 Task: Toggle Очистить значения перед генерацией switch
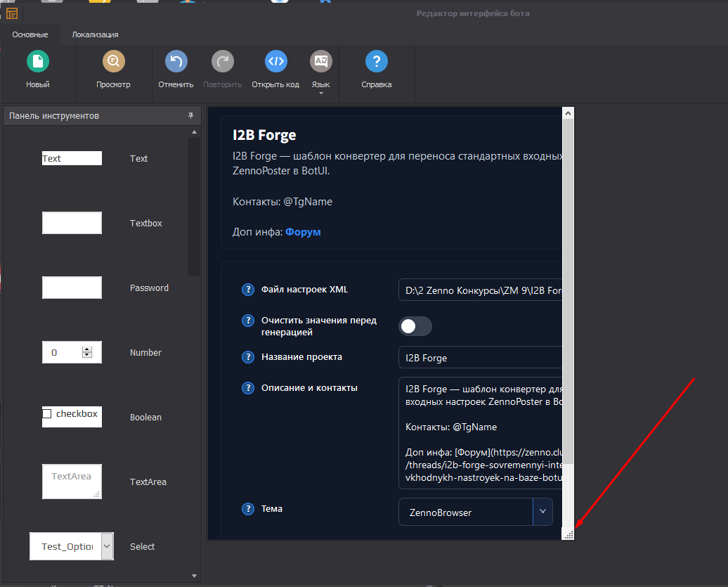[x=415, y=326]
